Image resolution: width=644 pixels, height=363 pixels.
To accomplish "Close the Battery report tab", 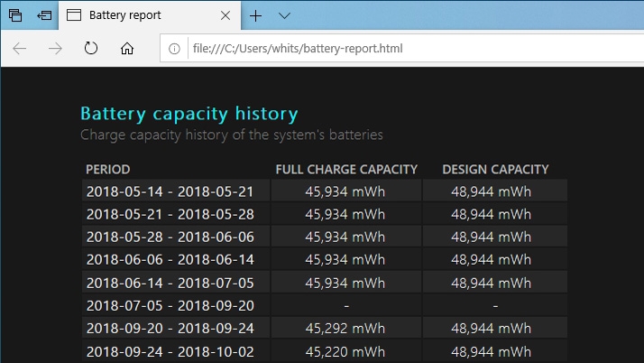I will click(225, 15).
